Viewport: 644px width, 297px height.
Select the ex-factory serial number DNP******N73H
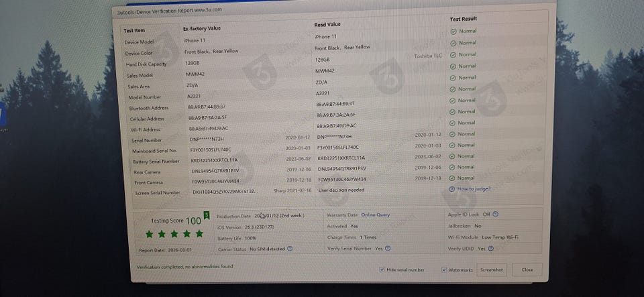(x=207, y=139)
